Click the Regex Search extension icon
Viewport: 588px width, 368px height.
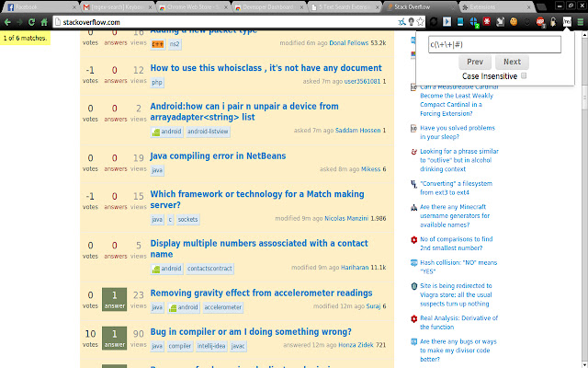coord(567,20)
